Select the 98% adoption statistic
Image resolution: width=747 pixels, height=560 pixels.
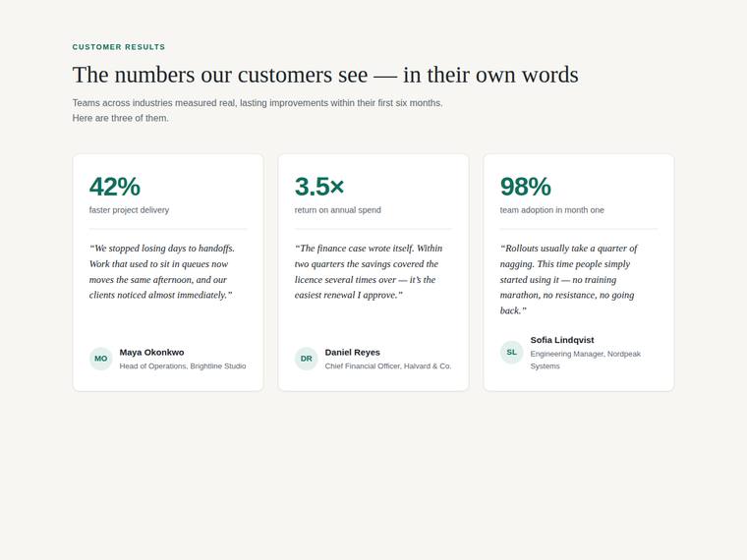pyautogui.click(x=526, y=187)
